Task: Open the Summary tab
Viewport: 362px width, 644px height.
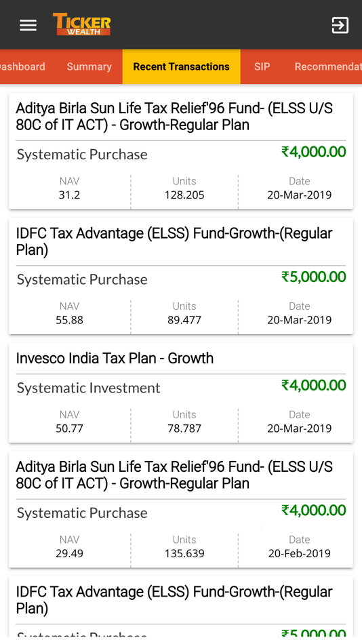Action: [89, 66]
